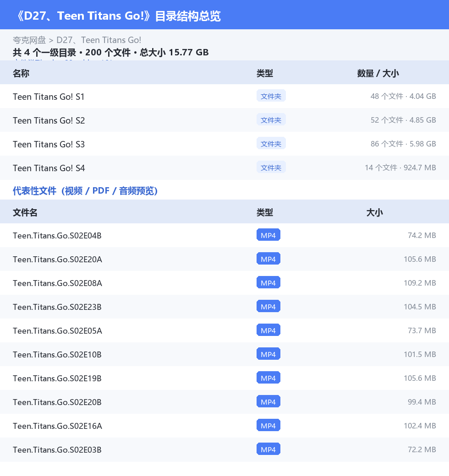Select the 109.2 MB size value

point(420,283)
